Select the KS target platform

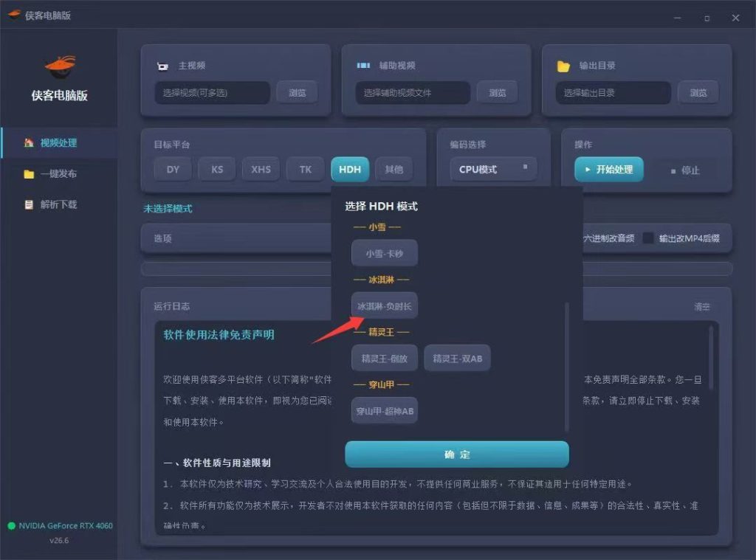[x=217, y=169]
